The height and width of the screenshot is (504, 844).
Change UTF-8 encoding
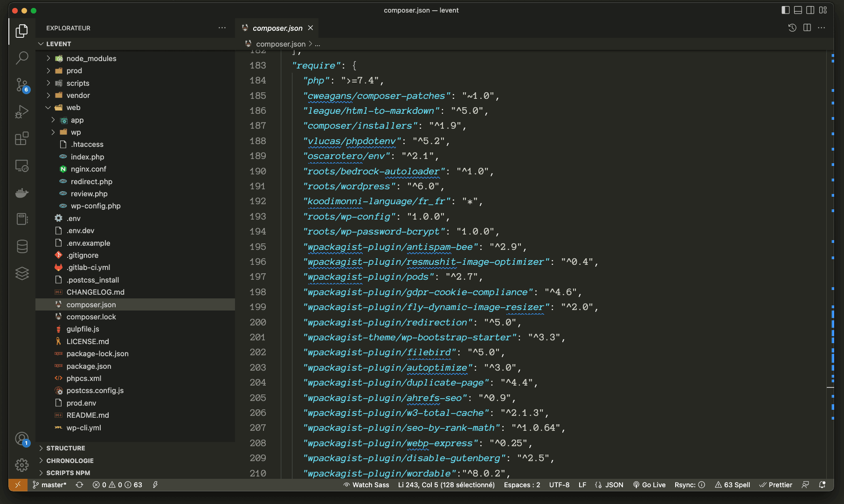click(x=559, y=485)
